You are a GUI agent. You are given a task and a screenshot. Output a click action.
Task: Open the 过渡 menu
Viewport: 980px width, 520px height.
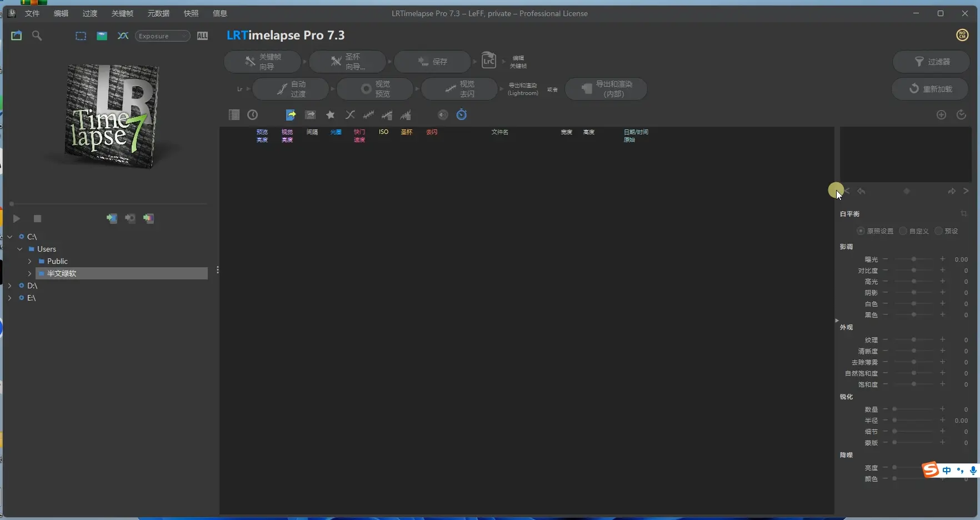click(x=90, y=13)
